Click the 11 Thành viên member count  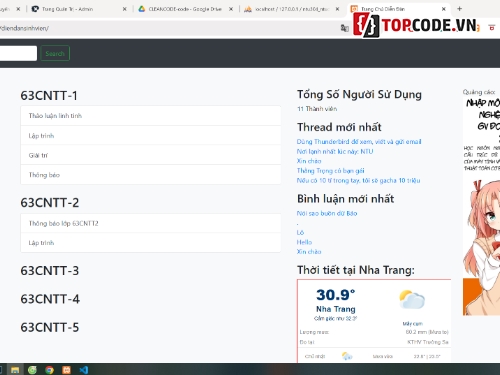pos(317,109)
